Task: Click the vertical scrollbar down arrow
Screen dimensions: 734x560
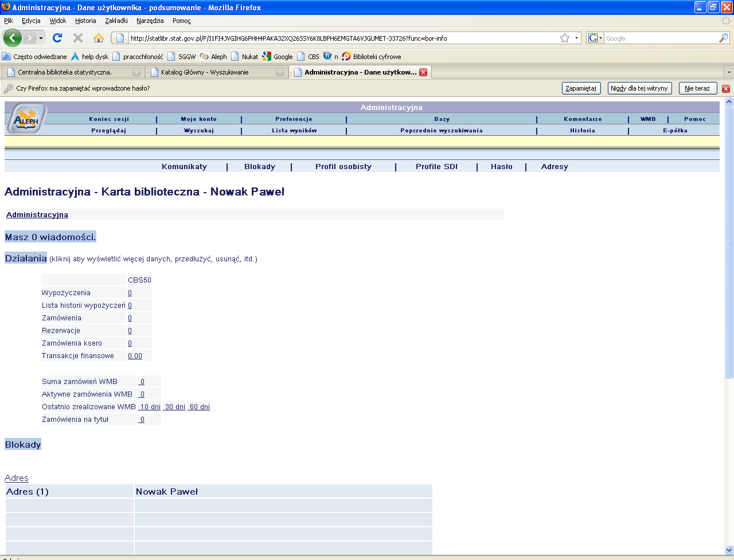Action: (729, 549)
